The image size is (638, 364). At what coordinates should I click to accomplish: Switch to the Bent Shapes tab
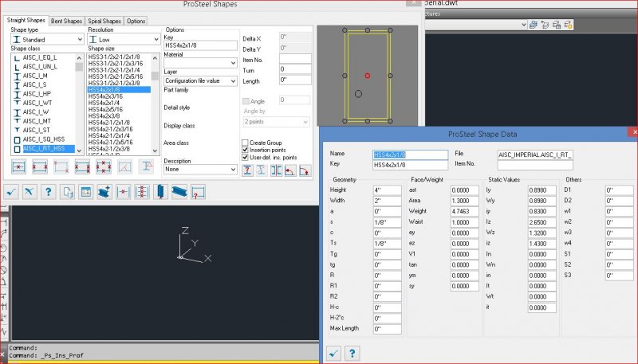pos(66,21)
